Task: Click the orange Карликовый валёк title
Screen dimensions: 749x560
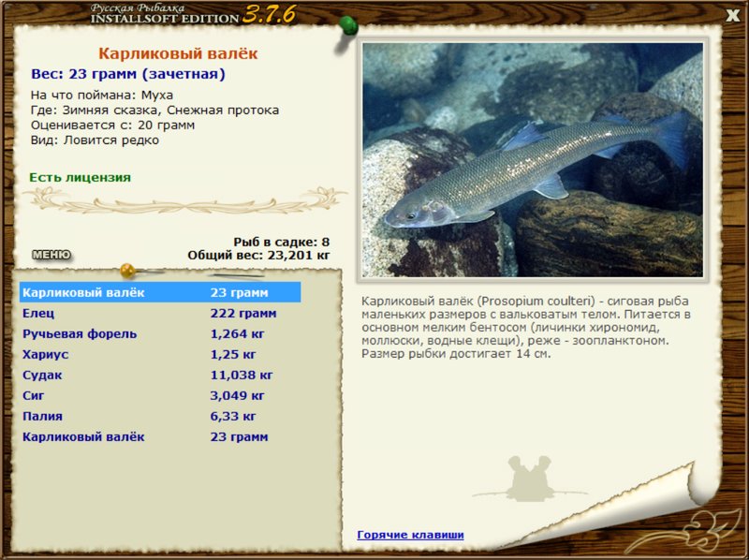Action: pyautogui.click(x=178, y=53)
